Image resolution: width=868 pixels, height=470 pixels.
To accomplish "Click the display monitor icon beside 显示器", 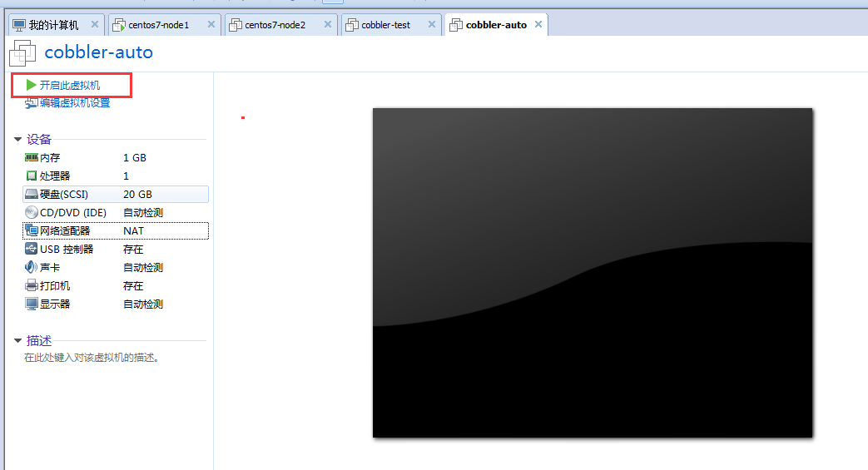I will click(31, 304).
